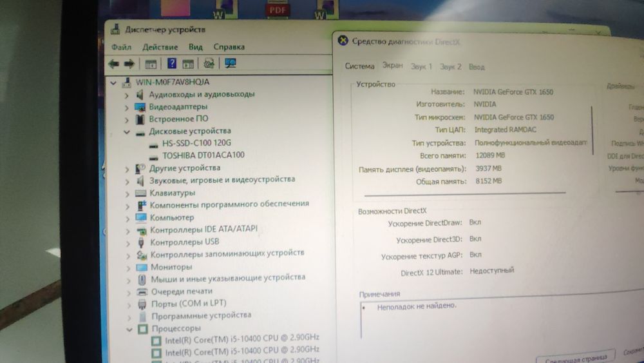
Task: Open the Файл menu
Action: click(x=121, y=47)
